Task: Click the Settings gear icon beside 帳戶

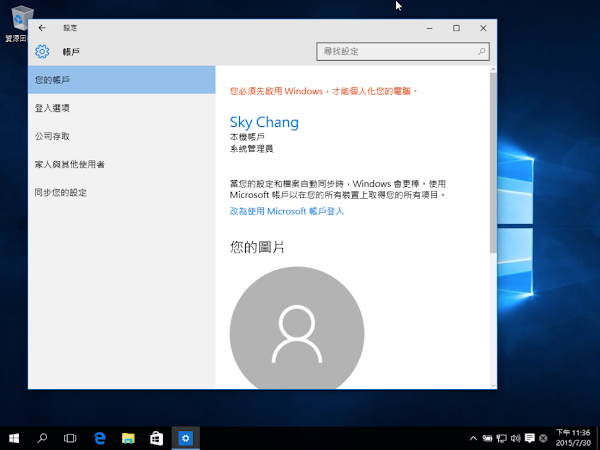Action: click(x=42, y=51)
